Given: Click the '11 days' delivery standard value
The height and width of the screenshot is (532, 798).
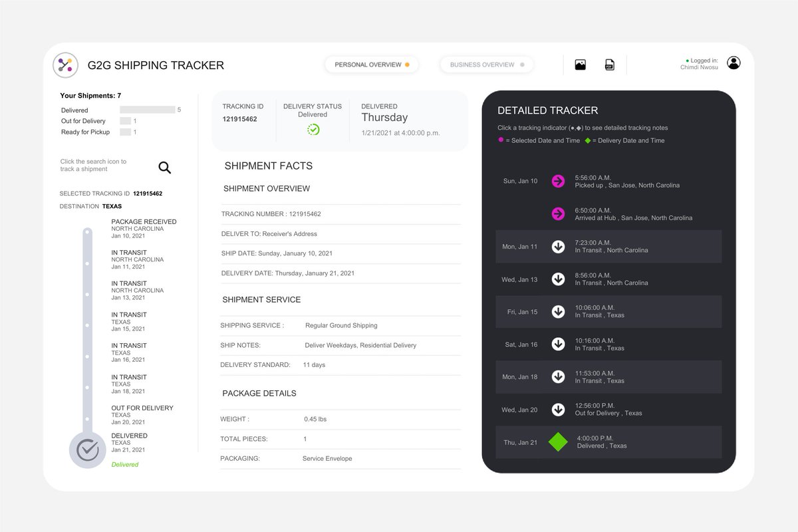Looking at the screenshot, I should coord(314,364).
